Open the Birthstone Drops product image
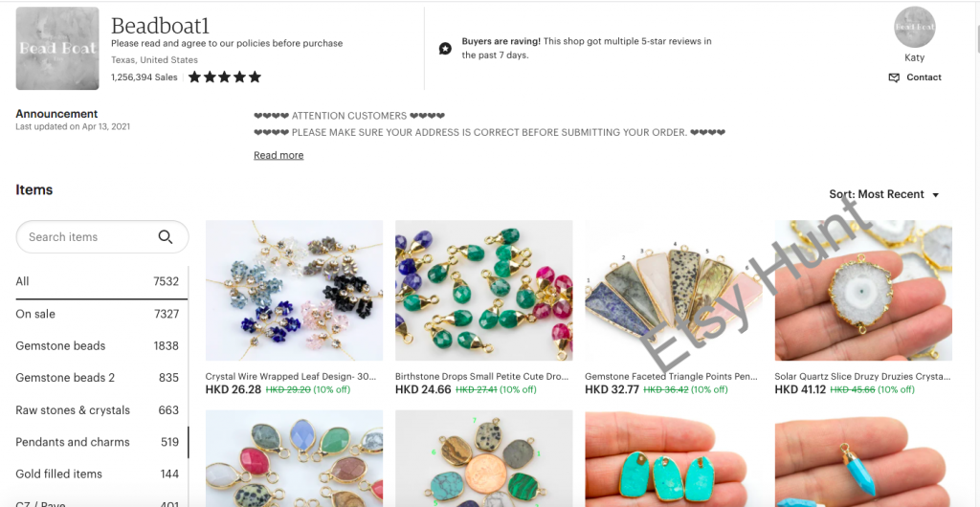Viewport: 980px width, 507px height. point(483,291)
